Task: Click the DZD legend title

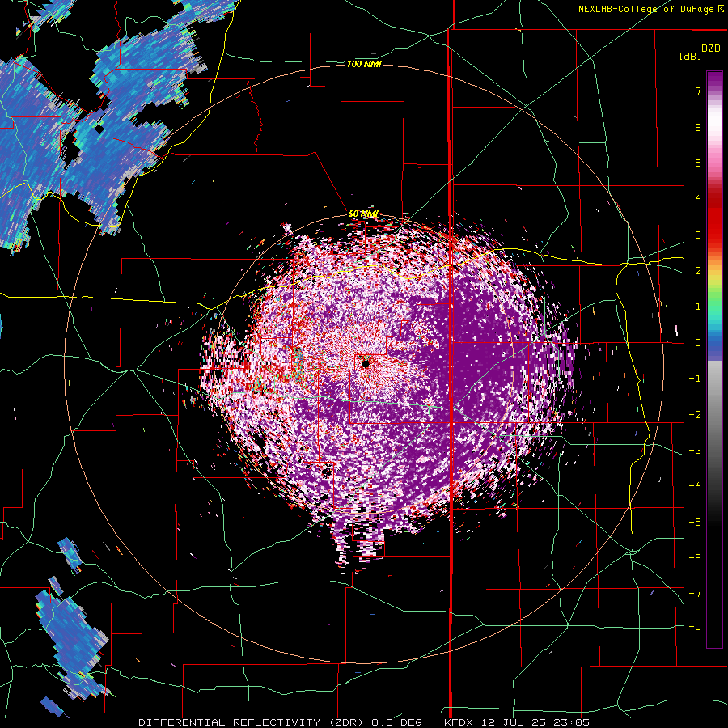Action: 711,49
